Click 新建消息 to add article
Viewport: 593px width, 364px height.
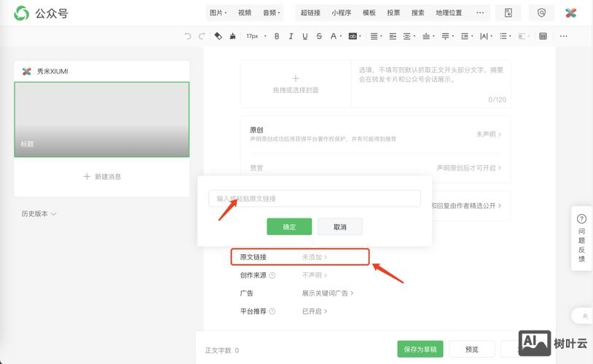coord(102,176)
